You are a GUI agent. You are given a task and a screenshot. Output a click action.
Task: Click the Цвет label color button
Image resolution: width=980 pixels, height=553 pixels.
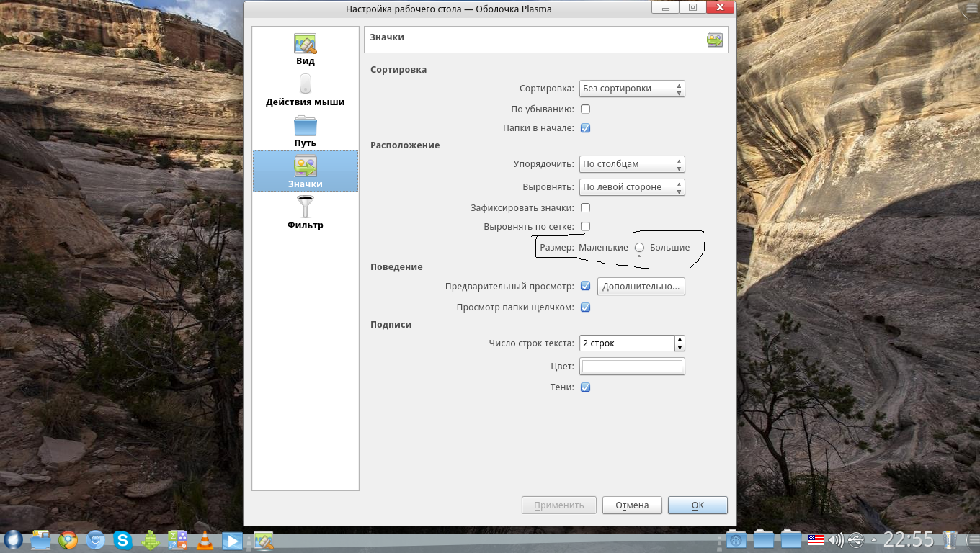point(632,367)
